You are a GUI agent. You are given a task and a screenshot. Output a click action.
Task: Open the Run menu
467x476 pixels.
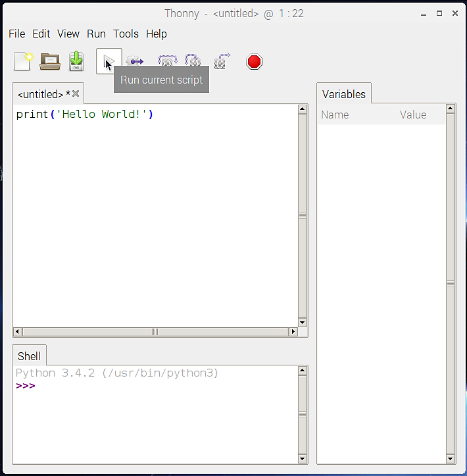point(96,34)
